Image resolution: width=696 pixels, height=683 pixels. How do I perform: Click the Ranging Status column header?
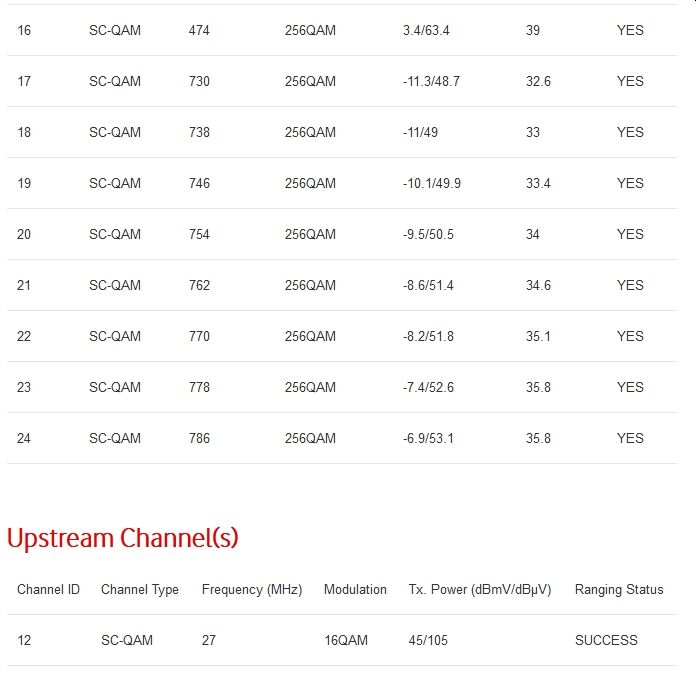click(619, 589)
